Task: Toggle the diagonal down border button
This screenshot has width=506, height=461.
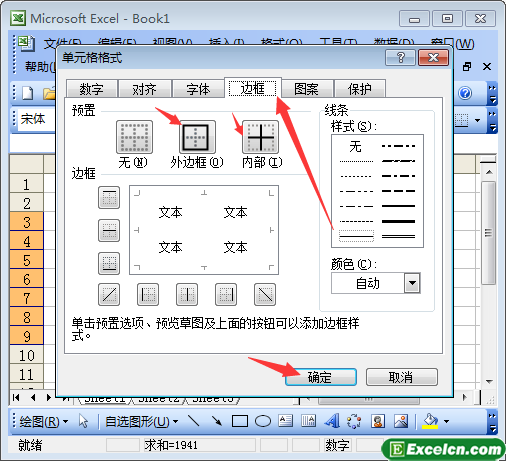Action: click(x=265, y=294)
